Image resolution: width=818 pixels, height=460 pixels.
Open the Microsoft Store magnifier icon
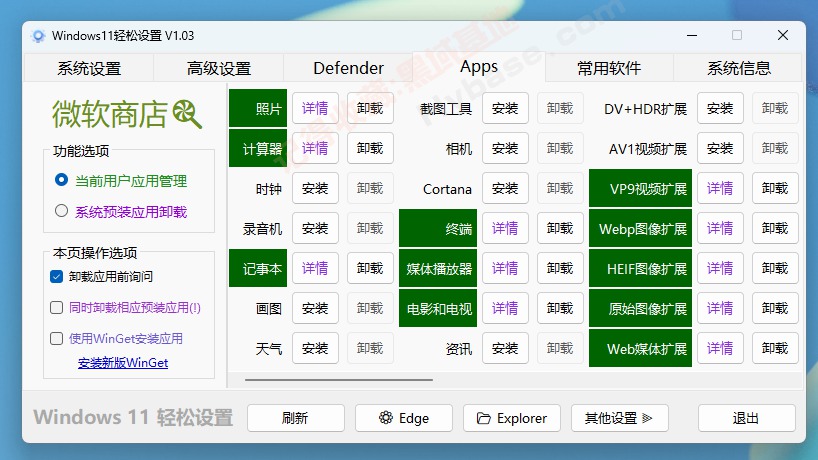pyautogui.click(x=187, y=114)
